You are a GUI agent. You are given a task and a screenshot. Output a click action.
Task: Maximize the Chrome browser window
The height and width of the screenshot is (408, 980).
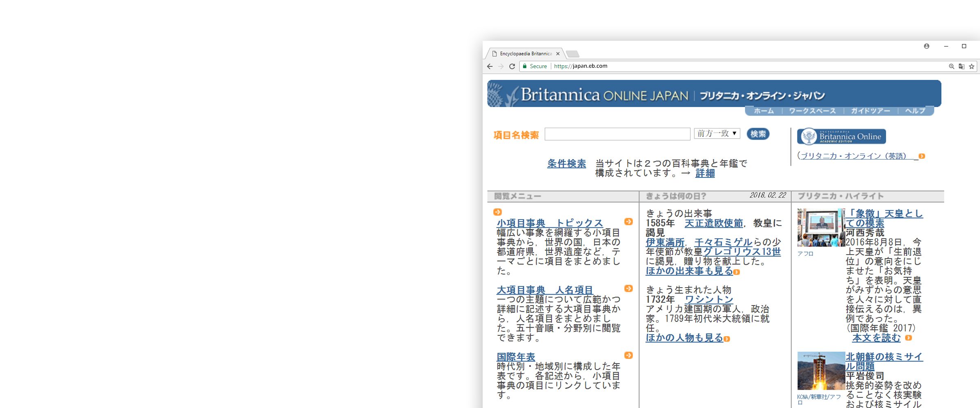click(x=964, y=46)
